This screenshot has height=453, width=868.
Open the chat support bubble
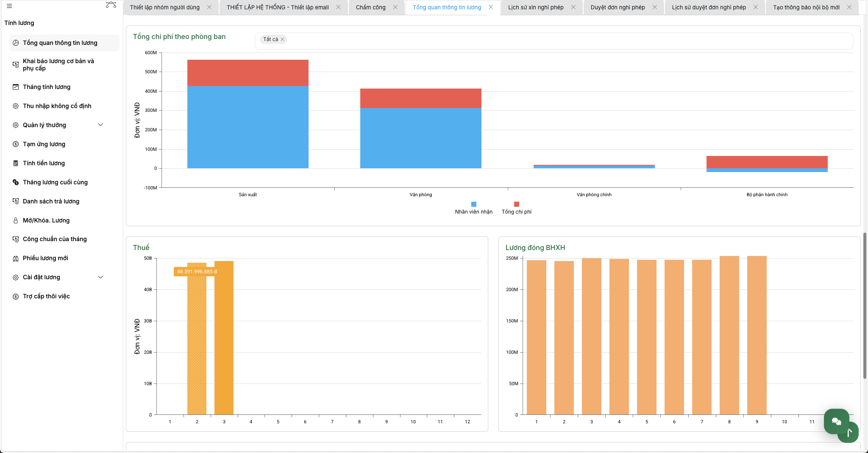[x=836, y=421]
